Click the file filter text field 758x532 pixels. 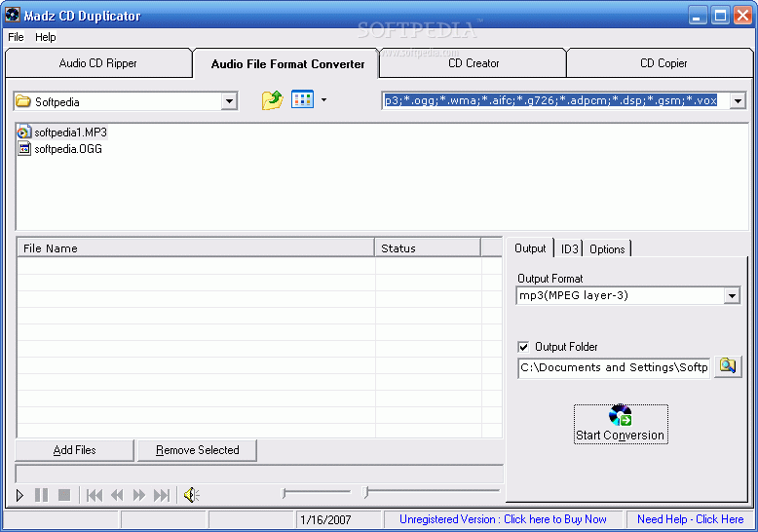coord(555,100)
